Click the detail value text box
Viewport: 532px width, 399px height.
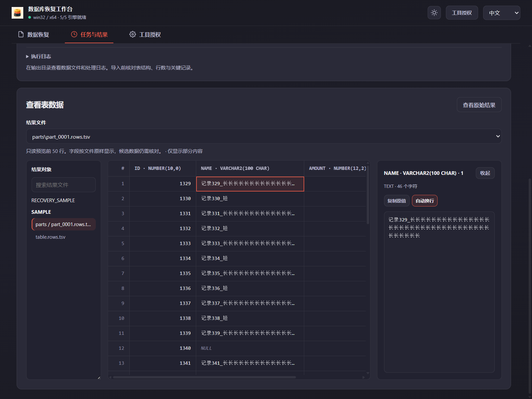[439, 292]
